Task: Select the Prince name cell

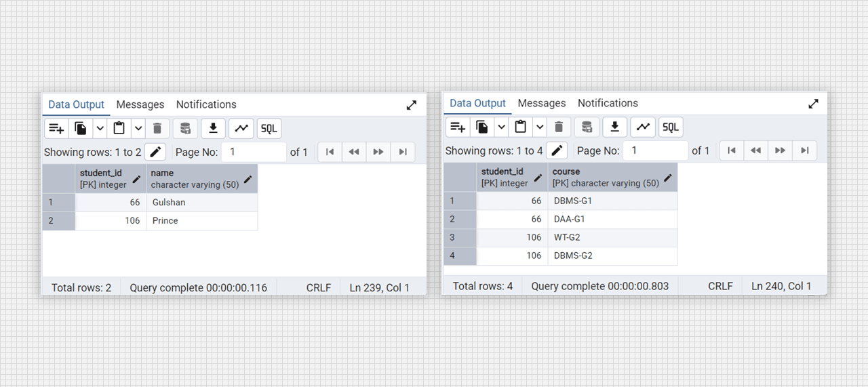Action: click(x=202, y=220)
